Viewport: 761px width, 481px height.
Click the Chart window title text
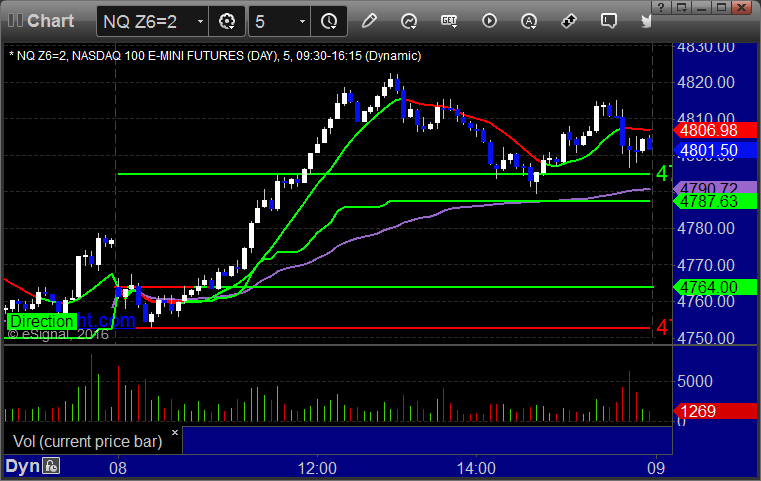click(50, 21)
